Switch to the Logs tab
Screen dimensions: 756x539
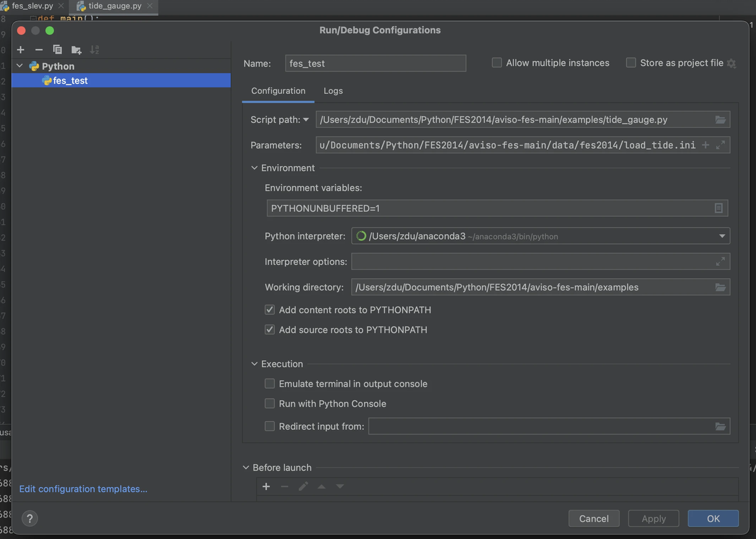pyautogui.click(x=333, y=91)
